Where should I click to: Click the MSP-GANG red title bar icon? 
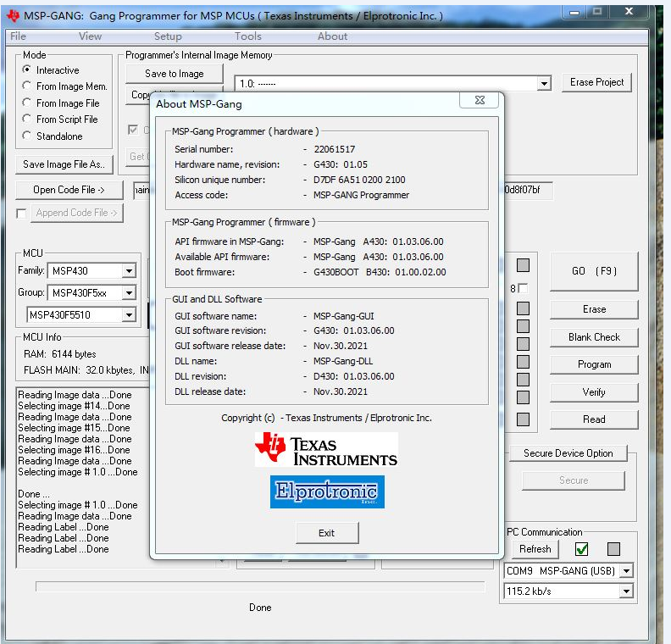pyautogui.click(x=13, y=16)
